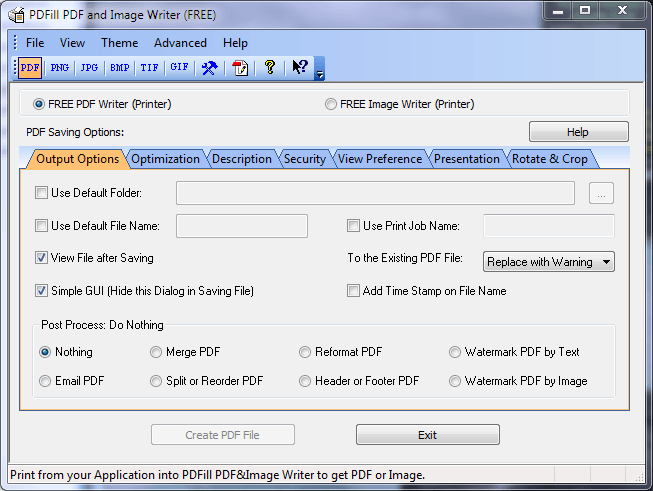Screen dimensions: 653x491
Task: Select Watermark PDF by Text option
Action: click(x=455, y=352)
